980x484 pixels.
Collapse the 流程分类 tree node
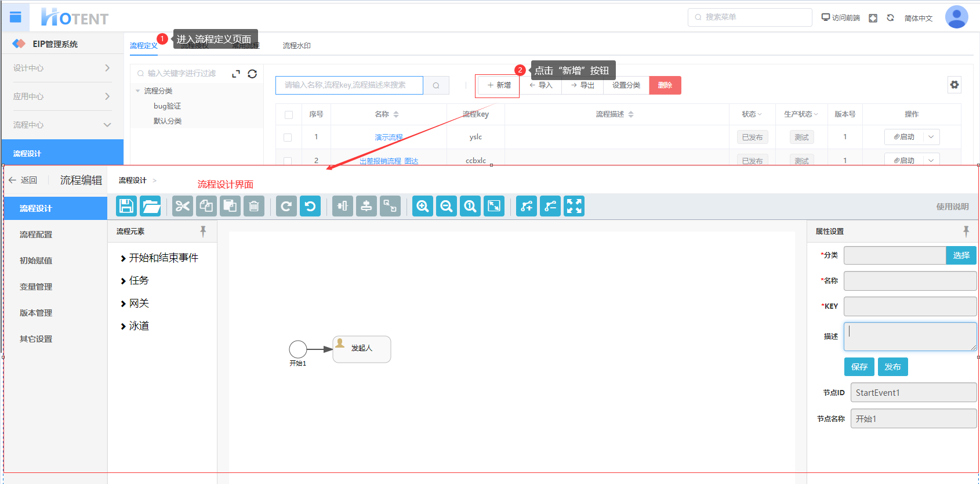point(138,91)
